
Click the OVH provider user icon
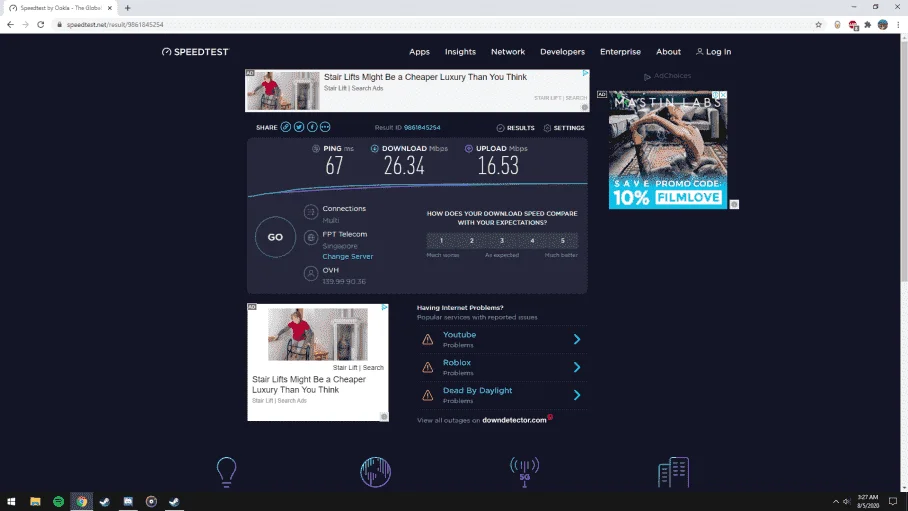pyautogui.click(x=311, y=273)
